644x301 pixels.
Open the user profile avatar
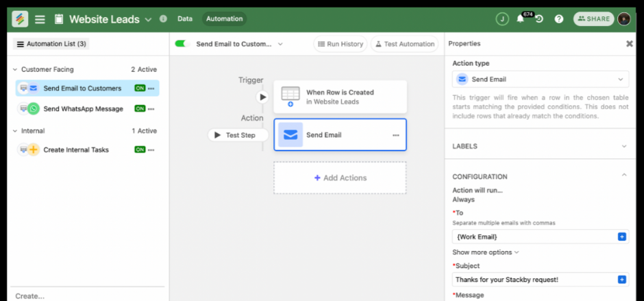point(624,19)
